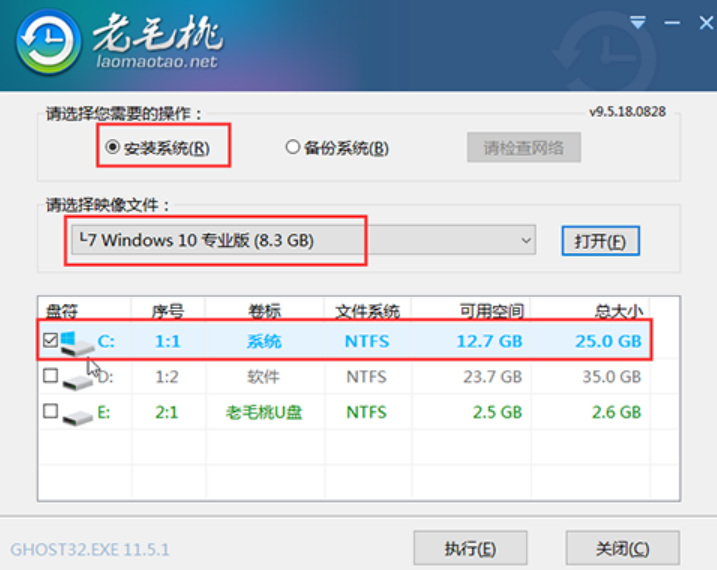This screenshot has width=717, height=570.
Task: Sort by the 可用空间 column header
Action: [492, 311]
